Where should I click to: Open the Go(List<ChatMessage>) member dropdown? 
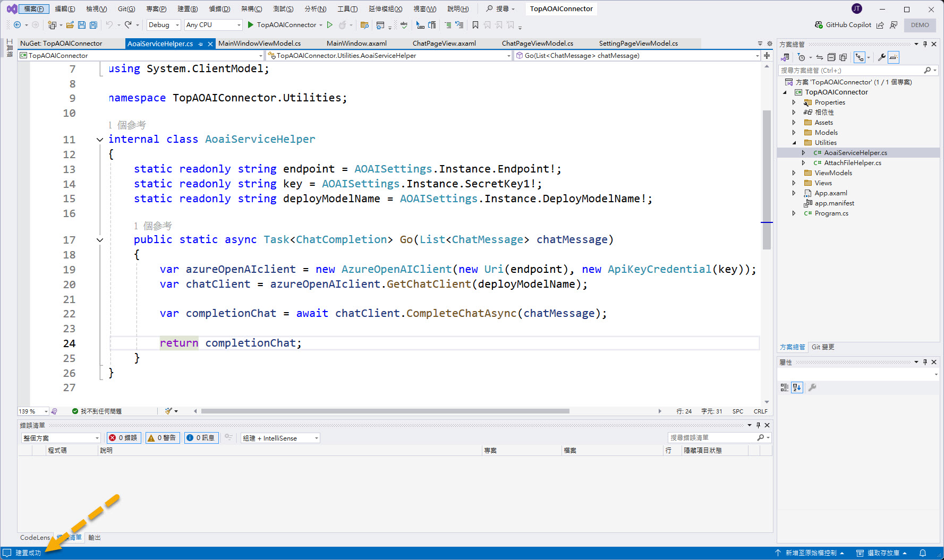point(637,55)
